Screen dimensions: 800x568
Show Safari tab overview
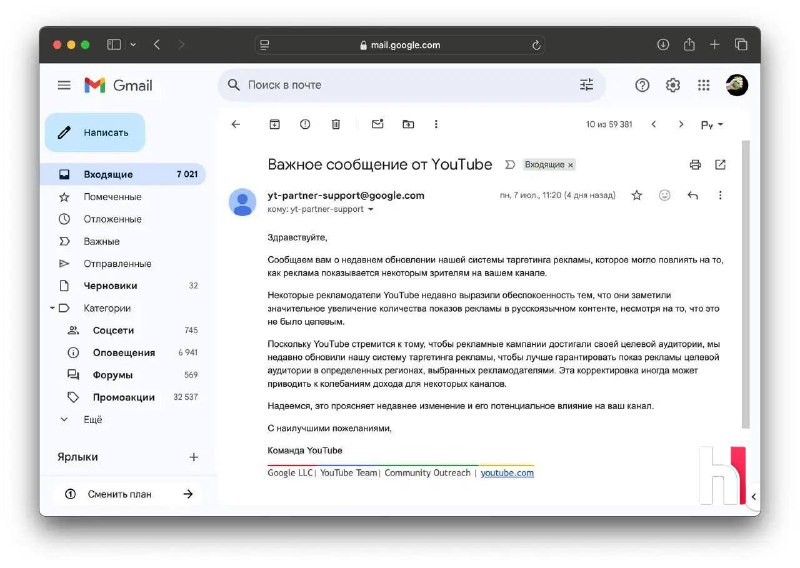click(x=741, y=45)
